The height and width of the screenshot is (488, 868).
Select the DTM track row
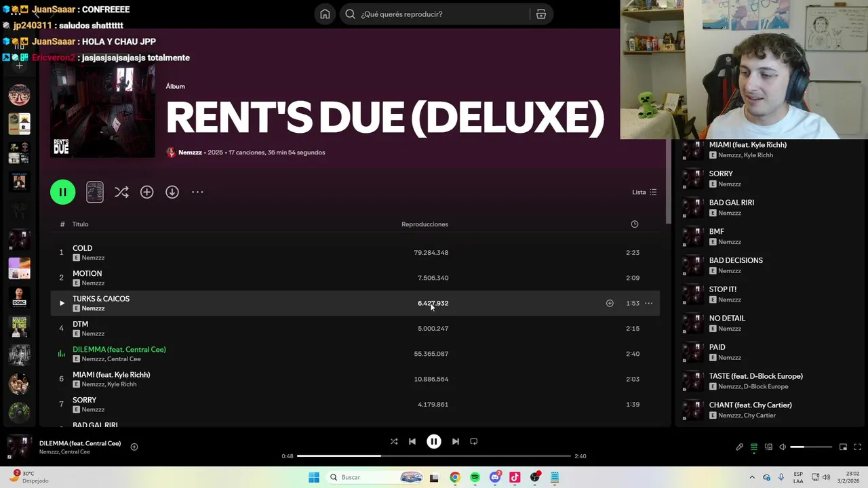(x=355, y=328)
